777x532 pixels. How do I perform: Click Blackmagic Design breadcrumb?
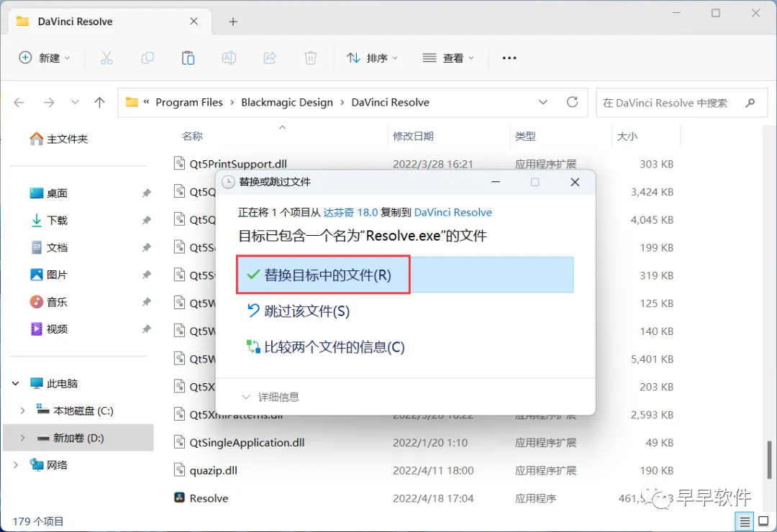(287, 103)
